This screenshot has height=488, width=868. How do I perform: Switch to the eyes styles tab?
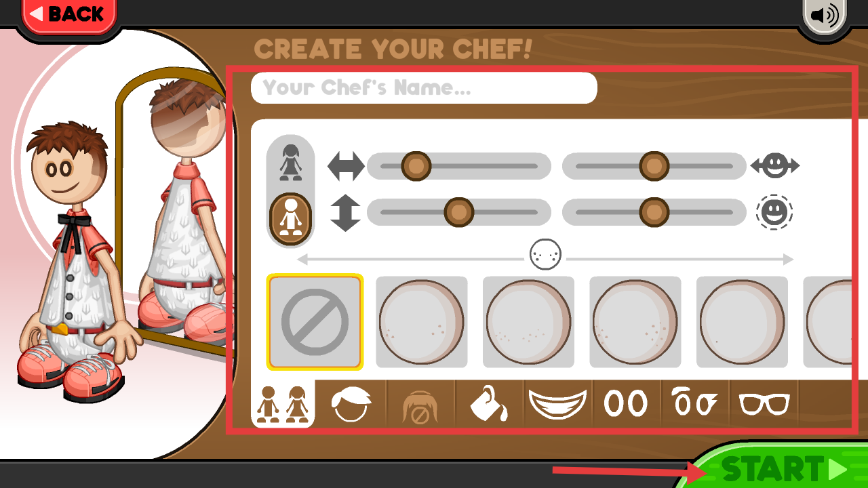pos(626,404)
